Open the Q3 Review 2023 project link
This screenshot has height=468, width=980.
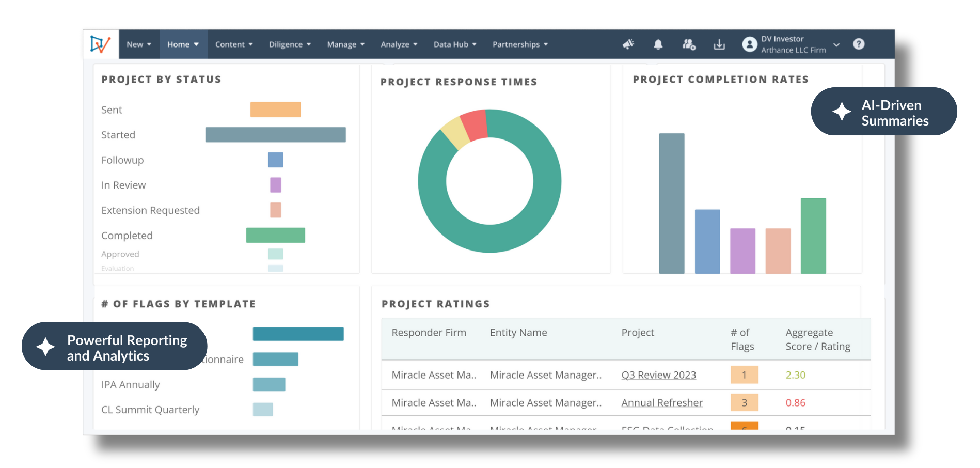point(658,375)
